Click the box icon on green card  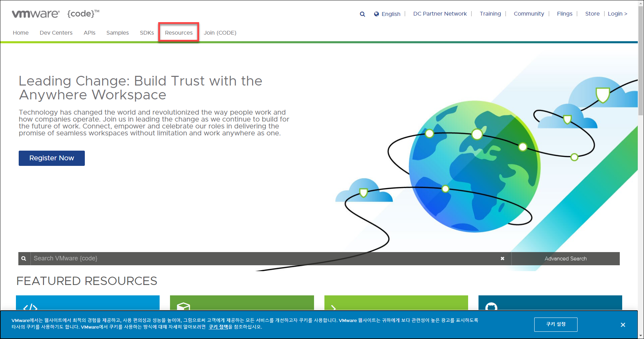[184, 306]
